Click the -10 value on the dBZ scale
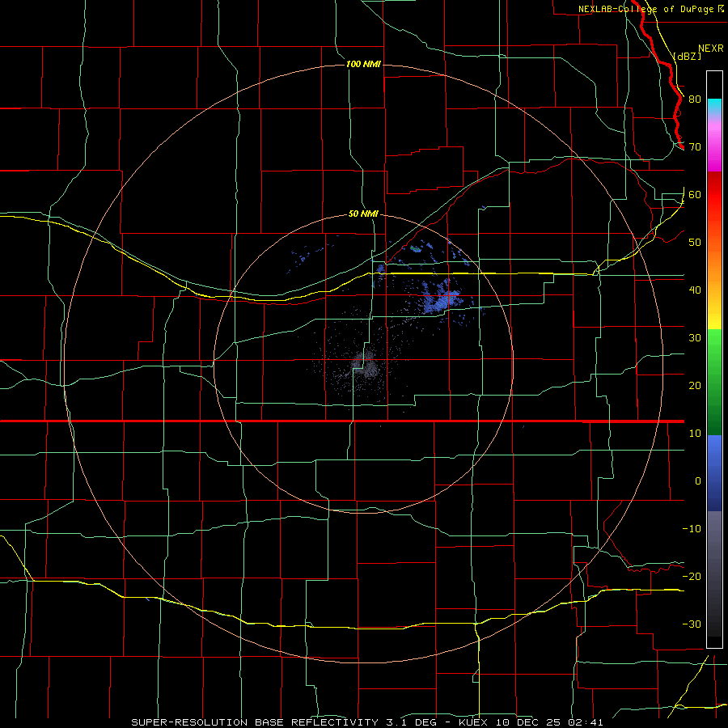The width and height of the screenshot is (728, 728). [692, 529]
